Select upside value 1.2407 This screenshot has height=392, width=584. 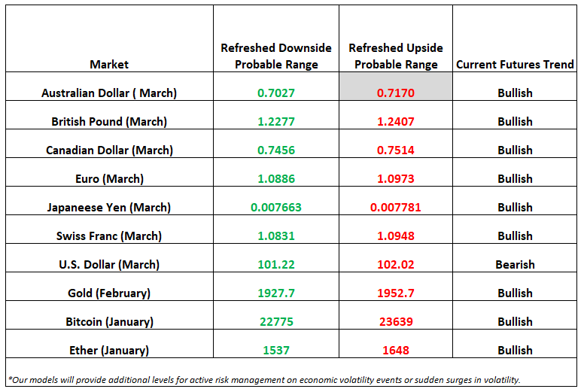(x=396, y=121)
